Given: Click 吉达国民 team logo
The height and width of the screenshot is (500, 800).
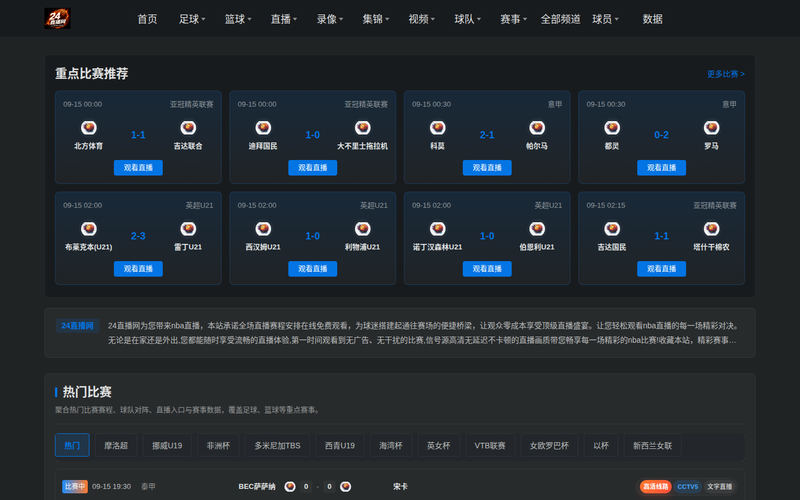Looking at the screenshot, I should (612, 229).
